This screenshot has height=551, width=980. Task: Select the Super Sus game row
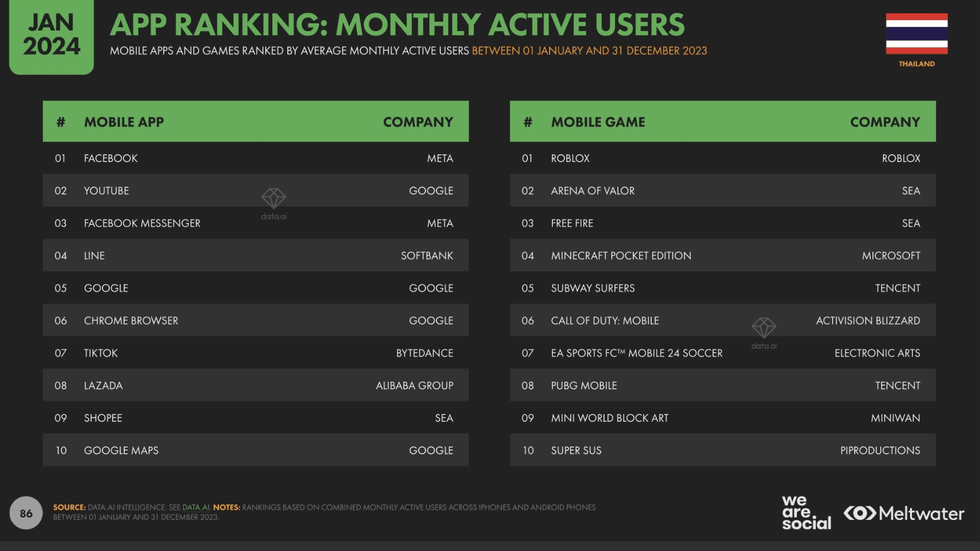[722, 451]
